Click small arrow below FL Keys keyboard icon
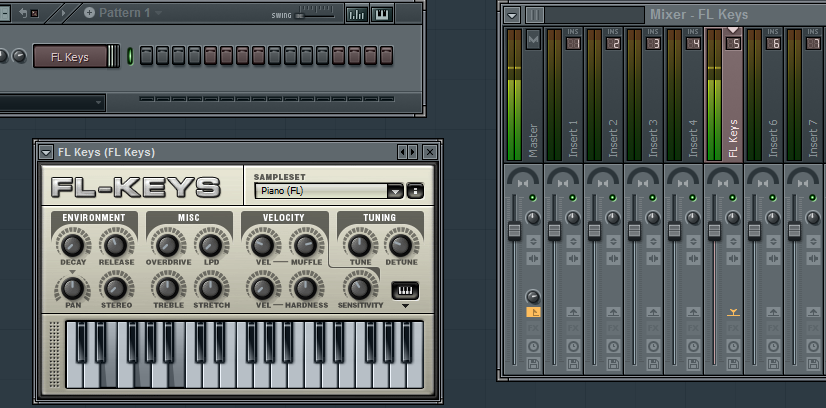Image resolution: width=826 pixels, height=408 pixels. (405, 306)
